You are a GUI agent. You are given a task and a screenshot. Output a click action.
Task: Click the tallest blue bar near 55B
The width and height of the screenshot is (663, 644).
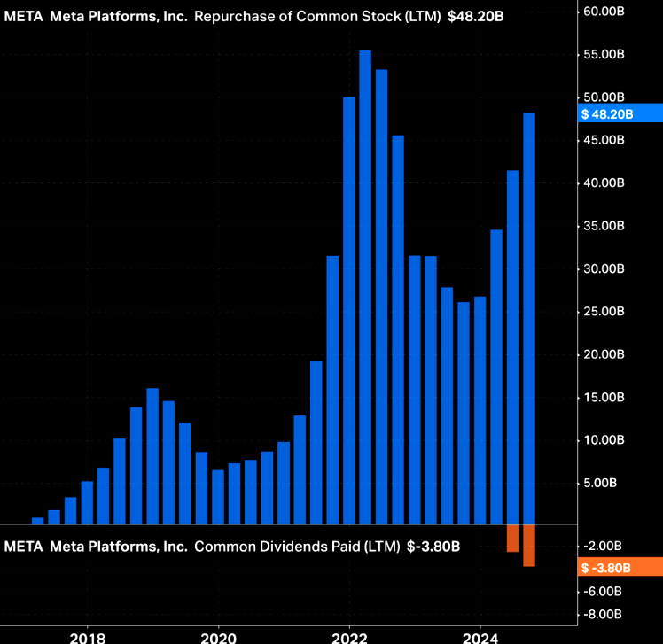click(x=365, y=287)
